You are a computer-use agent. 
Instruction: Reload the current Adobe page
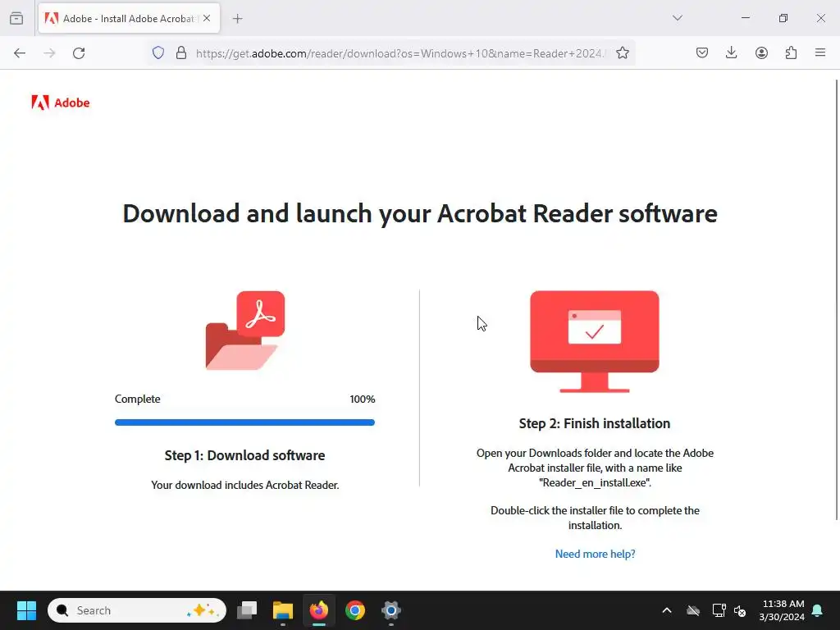pyautogui.click(x=79, y=53)
